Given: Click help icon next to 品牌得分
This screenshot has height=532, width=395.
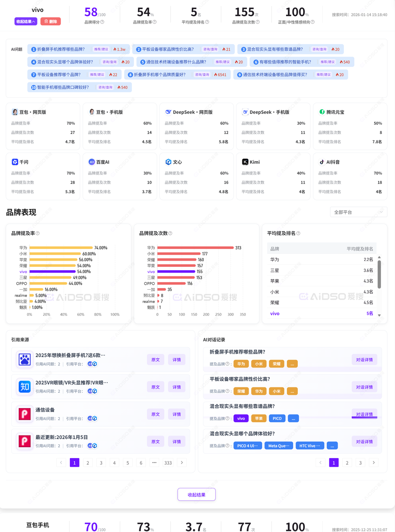Looking at the screenshot, I should pyautogui.click(x=102, y=22).
